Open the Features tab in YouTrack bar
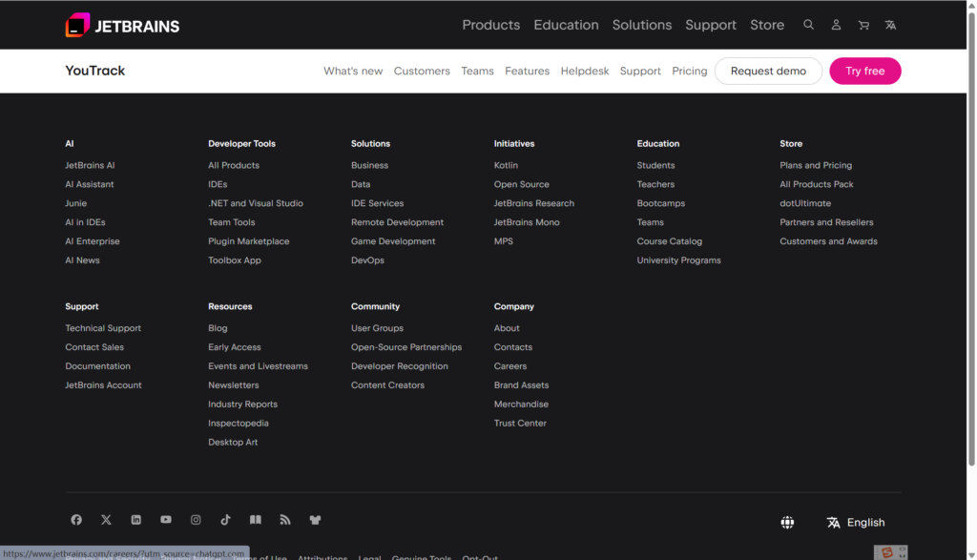The height and width of the screenshot is (560, 977). (x=527, y=71)
